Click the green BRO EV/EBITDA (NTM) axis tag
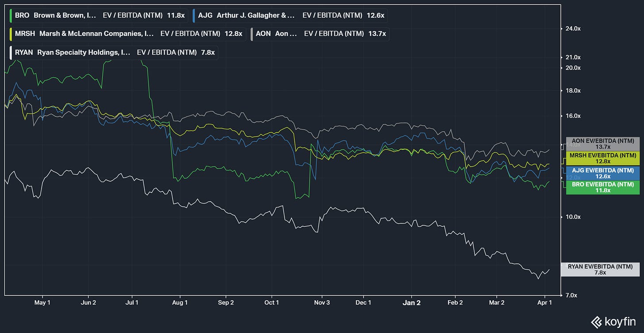Screen dimensions: 644x333 (602, 187)
